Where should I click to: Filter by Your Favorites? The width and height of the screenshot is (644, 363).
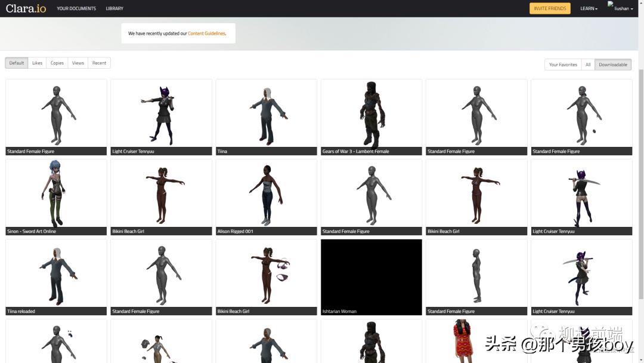pyautogui.click(x=563, y=64)
